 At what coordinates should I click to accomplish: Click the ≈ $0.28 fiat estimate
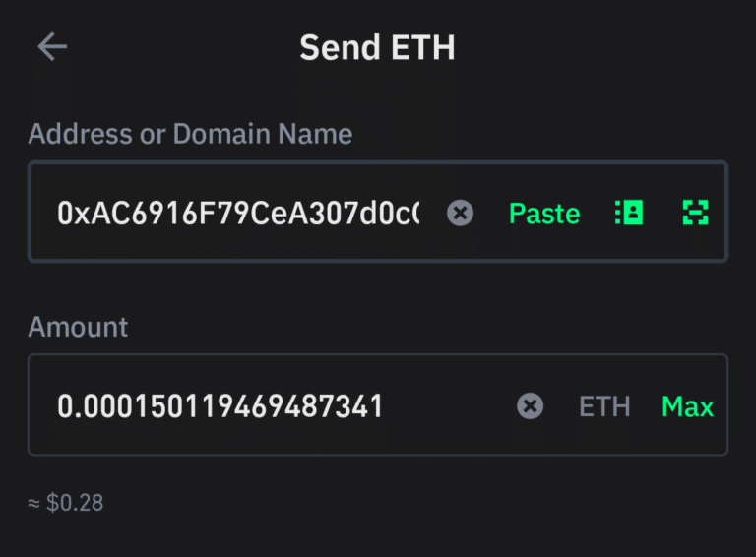pos(66,503)
